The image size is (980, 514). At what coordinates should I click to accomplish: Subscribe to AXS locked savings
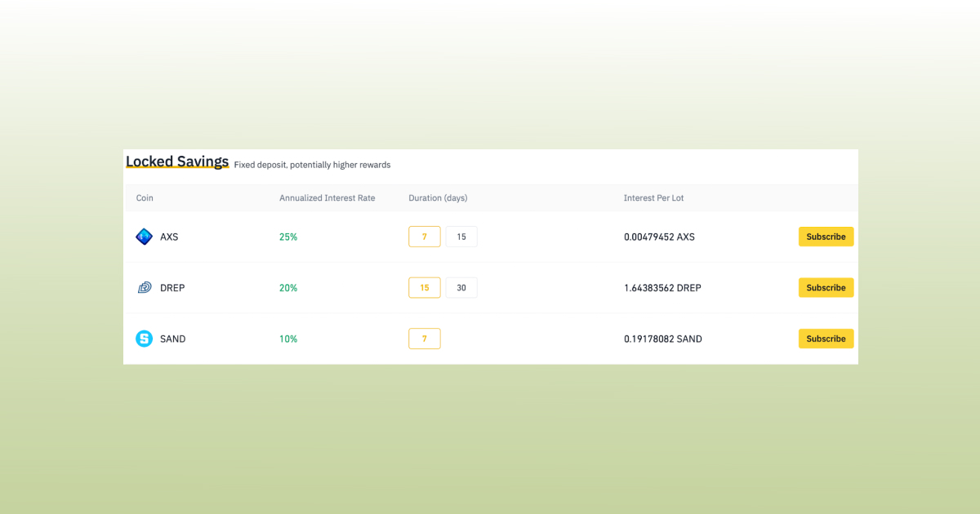[826, 237]
